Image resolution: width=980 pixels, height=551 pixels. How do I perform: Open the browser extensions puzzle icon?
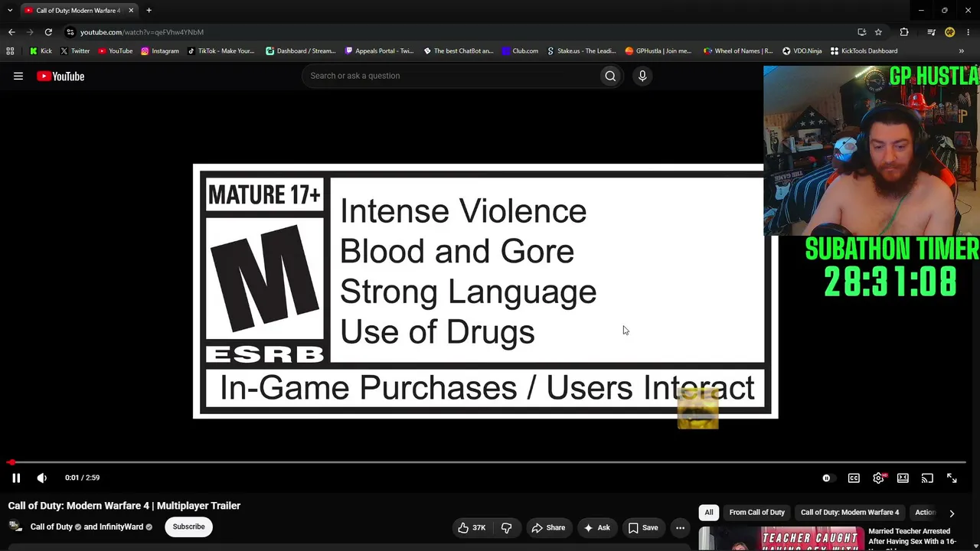[x=904, y=32]
